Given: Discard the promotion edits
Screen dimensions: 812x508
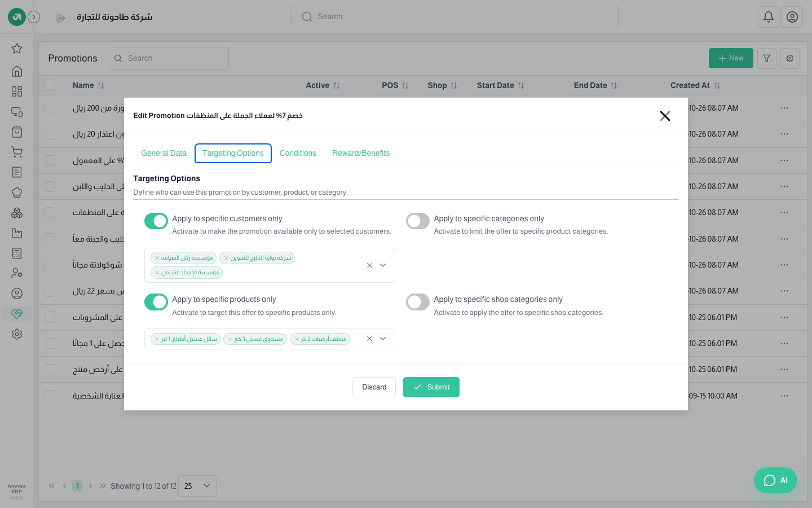Looking at the screenshot, I should tap(374, 387).
